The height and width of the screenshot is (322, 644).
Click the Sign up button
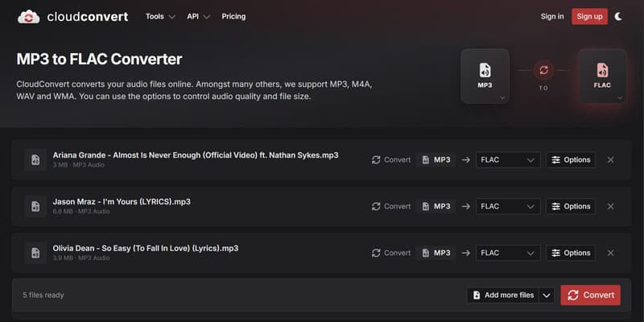(589, 16)
